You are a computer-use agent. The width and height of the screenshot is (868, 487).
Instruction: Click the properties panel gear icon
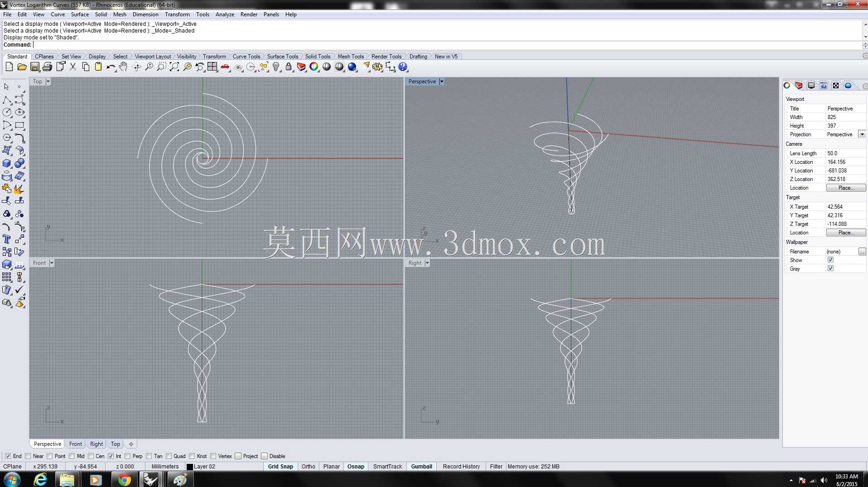[x=864, y=86]
